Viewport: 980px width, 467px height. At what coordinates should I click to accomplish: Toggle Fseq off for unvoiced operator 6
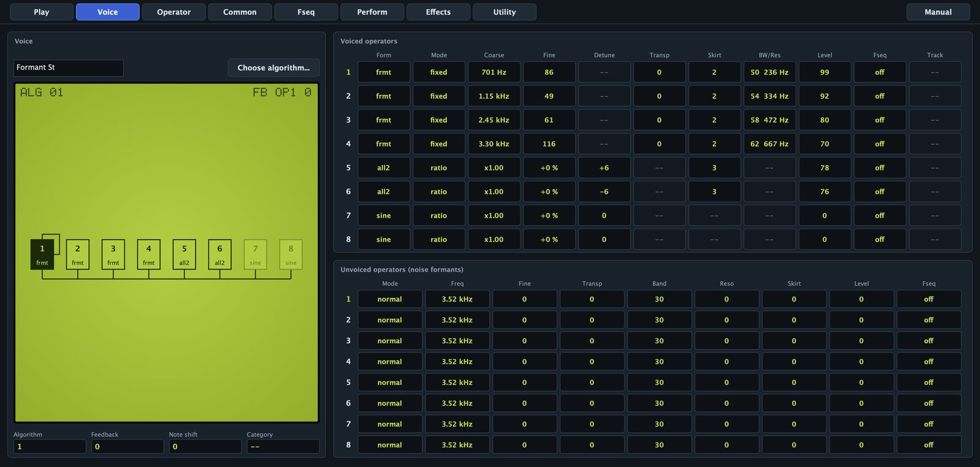pos(929,403)
